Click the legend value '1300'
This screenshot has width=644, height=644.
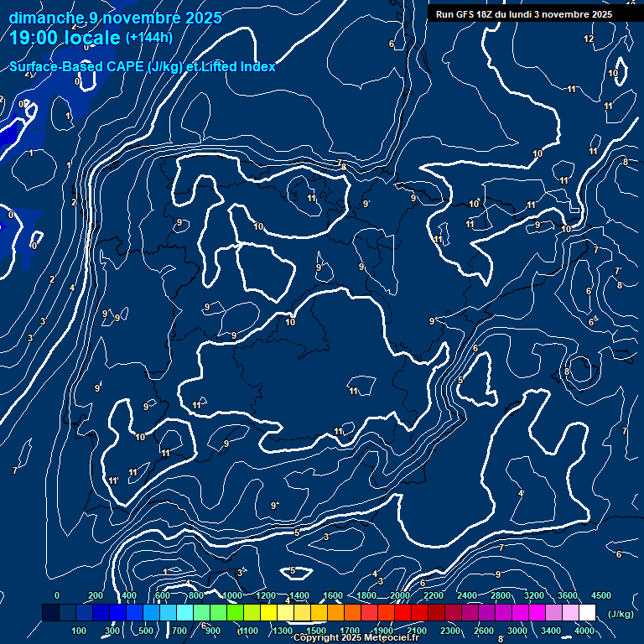[x=283, y=631]
